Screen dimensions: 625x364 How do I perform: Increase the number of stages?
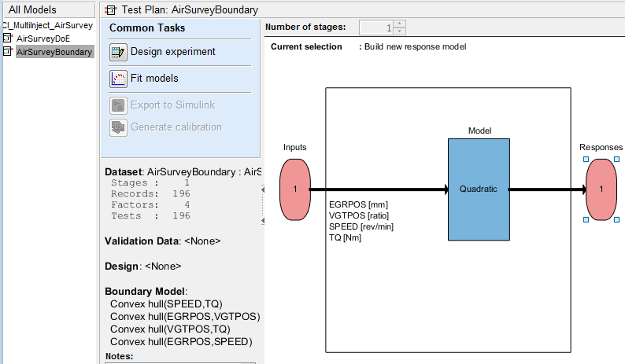[x=399, y=24]
